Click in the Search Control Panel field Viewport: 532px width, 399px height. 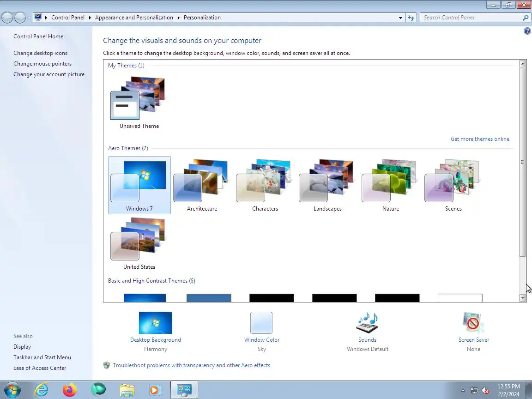[472, 18]
